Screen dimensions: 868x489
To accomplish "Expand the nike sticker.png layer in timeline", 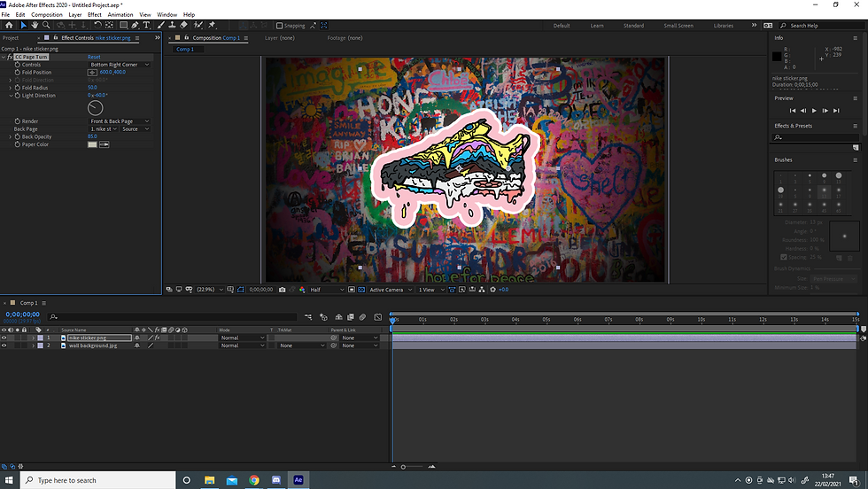I will (x=33, y=338).
